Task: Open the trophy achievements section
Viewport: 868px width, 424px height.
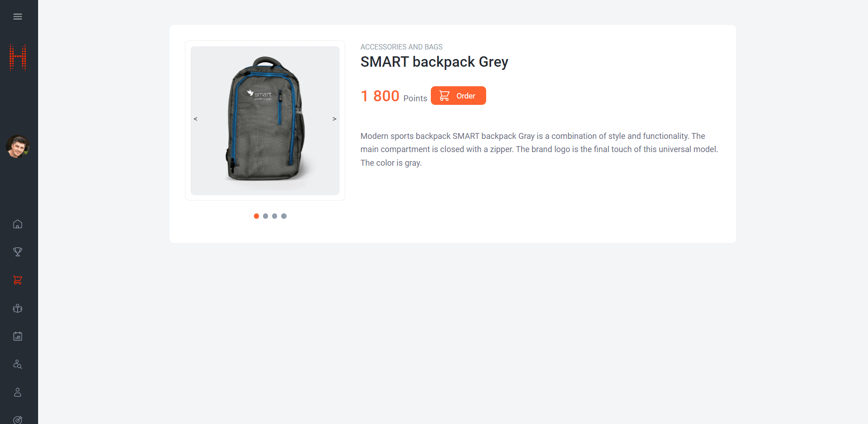Action: 18,252
